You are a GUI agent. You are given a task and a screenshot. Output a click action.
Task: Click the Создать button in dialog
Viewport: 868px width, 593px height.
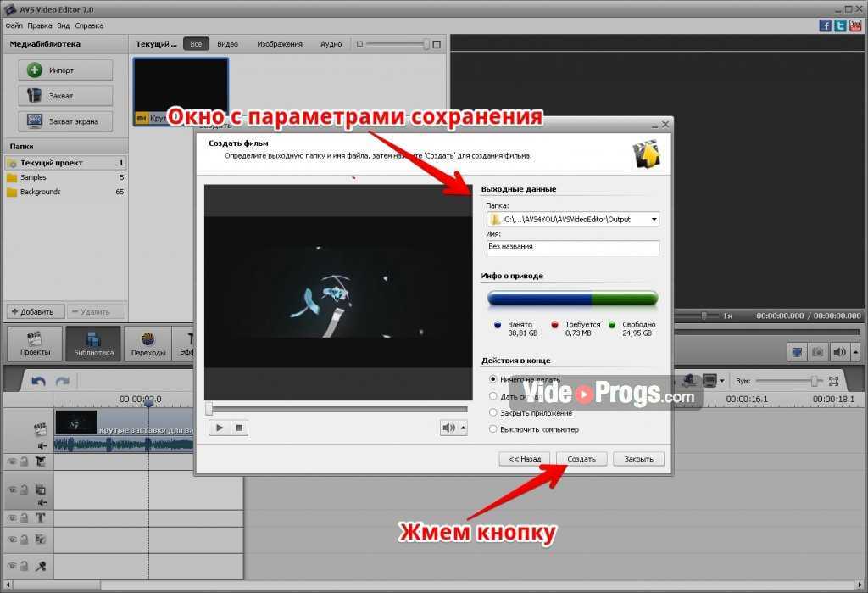[x=581, y=459]
